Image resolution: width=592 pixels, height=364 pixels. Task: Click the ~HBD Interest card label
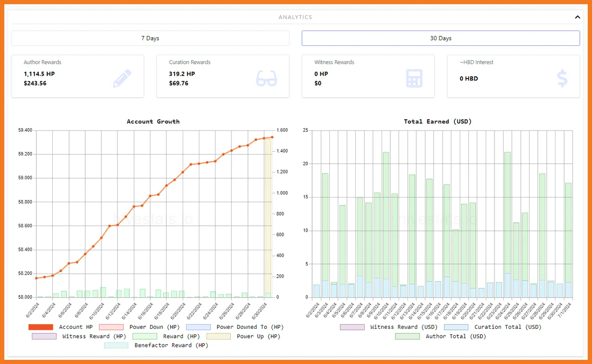(476, 62)
